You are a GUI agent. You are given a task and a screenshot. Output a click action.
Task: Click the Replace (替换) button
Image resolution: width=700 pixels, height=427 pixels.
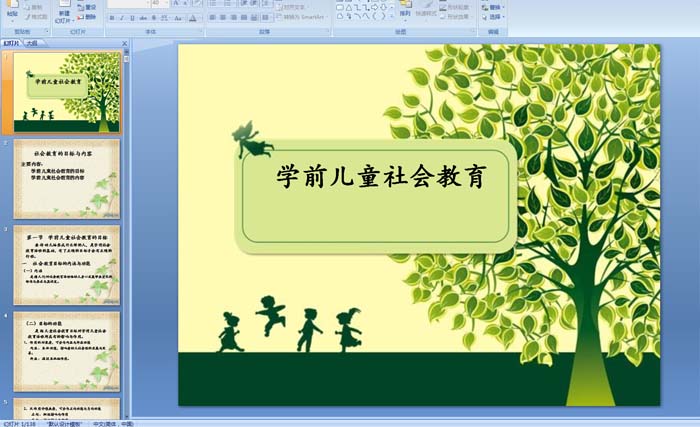pos(493,8)
